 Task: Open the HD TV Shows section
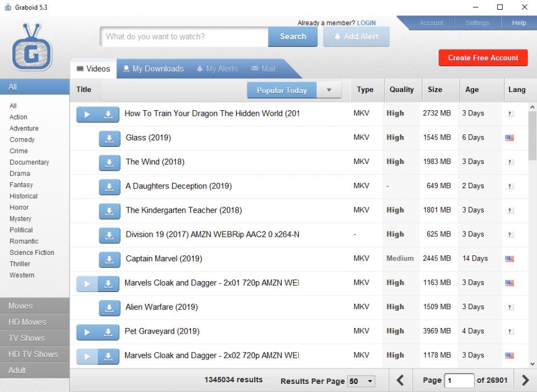tap(35, 354)
